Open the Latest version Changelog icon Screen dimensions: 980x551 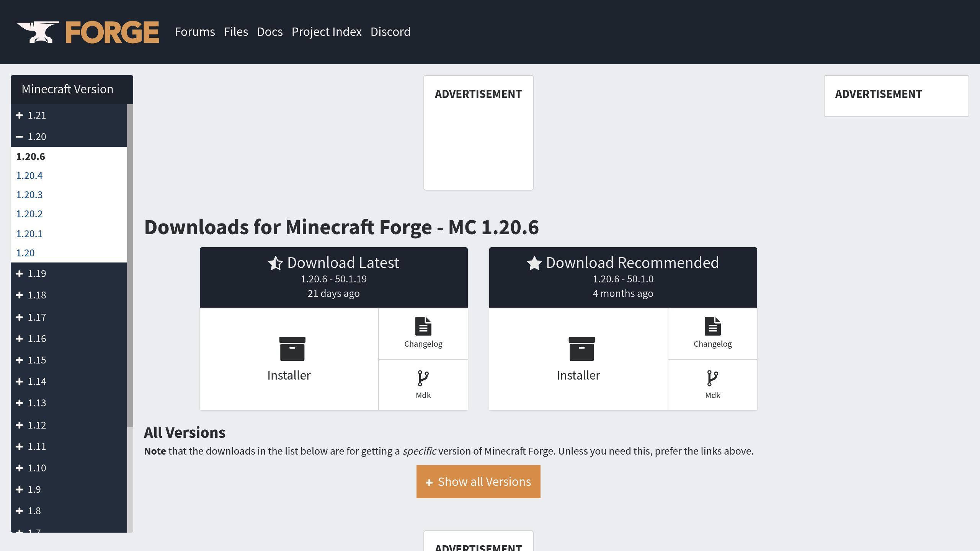423,326
